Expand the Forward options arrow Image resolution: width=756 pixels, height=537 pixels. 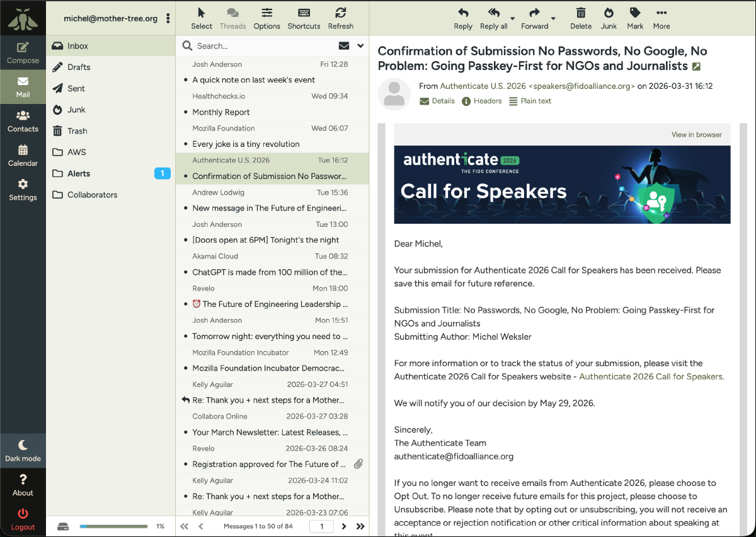[x=554, y=19]
